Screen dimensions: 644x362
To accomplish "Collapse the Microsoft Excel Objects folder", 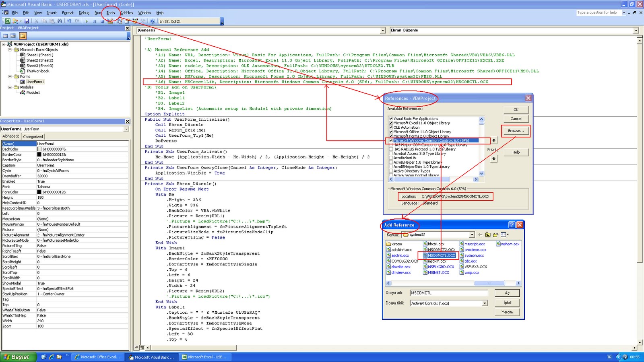I will point(10,50).
